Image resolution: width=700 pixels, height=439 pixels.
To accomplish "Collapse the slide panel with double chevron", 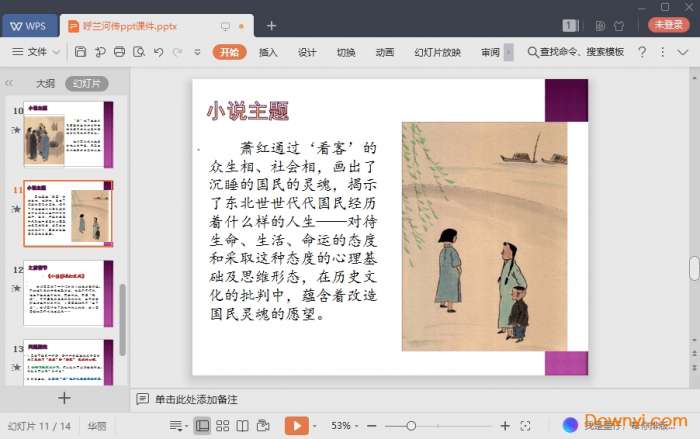I will [9, 83].
